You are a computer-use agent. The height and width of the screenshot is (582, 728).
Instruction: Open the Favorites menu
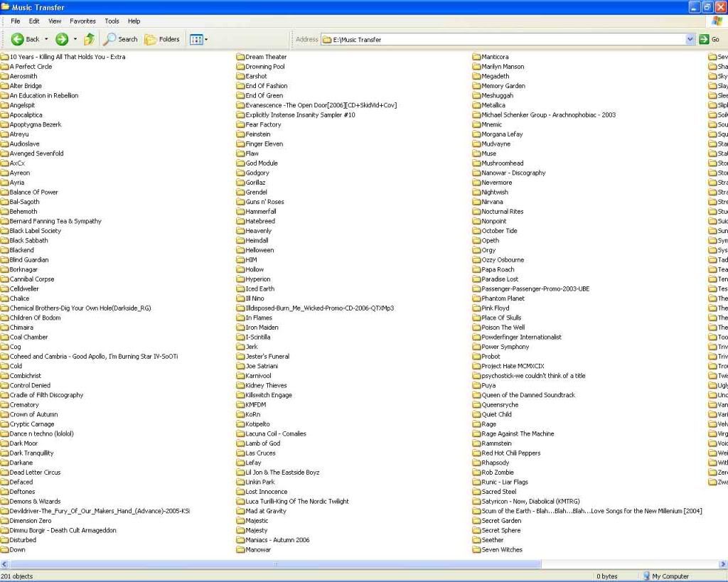click(x=82, y=21)
